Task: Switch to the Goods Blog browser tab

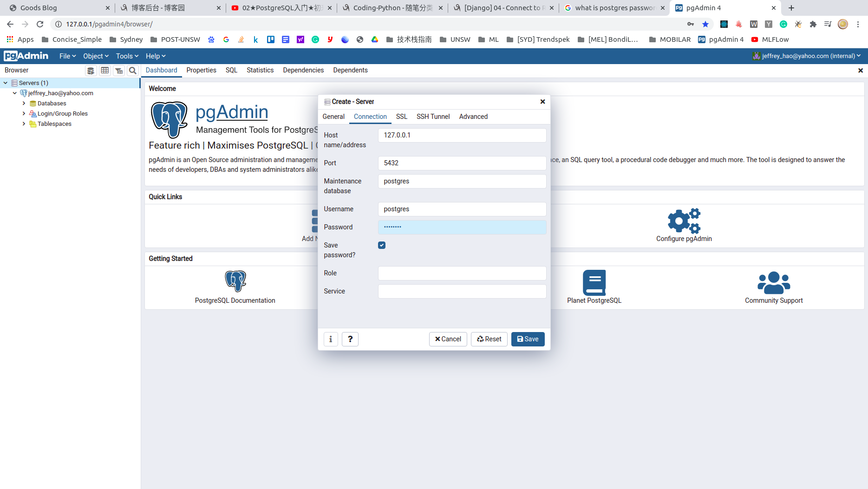Action: click(59, 8)
